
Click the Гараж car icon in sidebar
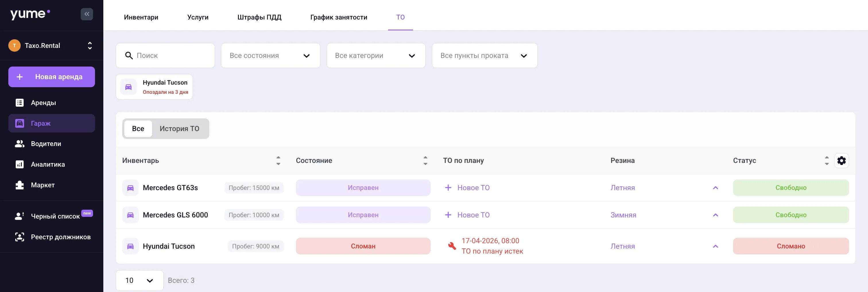click(x=20, y=123)
